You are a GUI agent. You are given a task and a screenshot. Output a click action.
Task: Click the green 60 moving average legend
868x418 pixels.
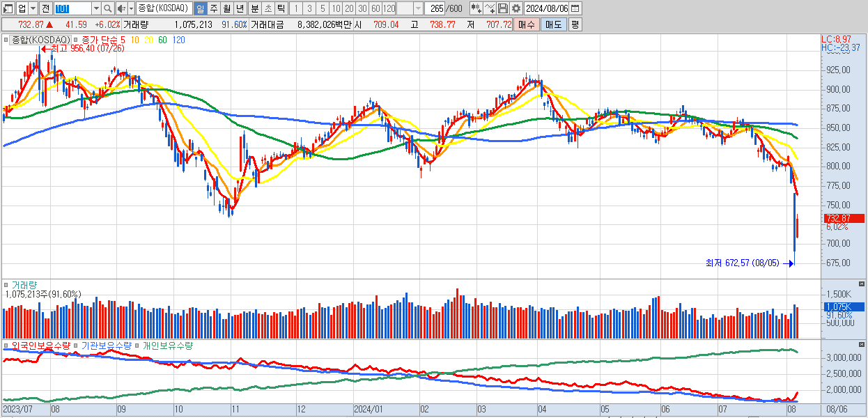click(162, 40)
